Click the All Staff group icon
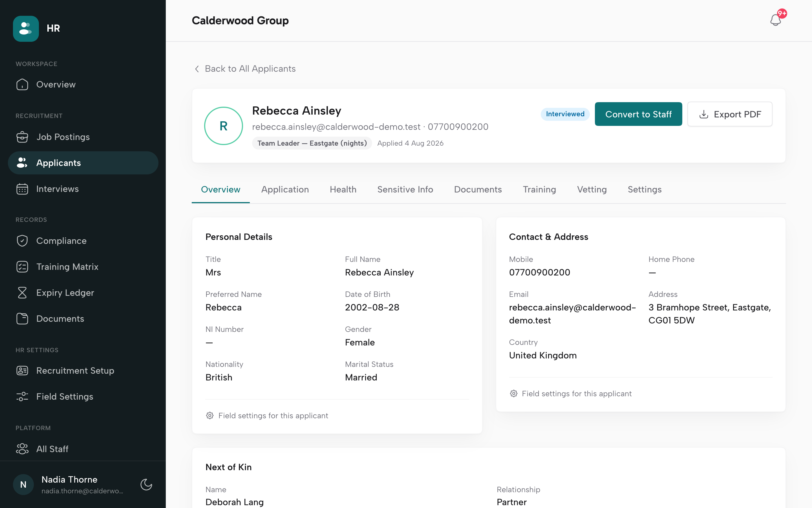 point(22,449)
